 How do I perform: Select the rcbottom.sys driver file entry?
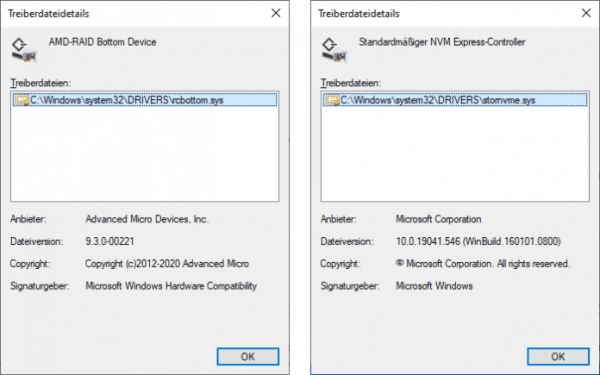[145, 100]
